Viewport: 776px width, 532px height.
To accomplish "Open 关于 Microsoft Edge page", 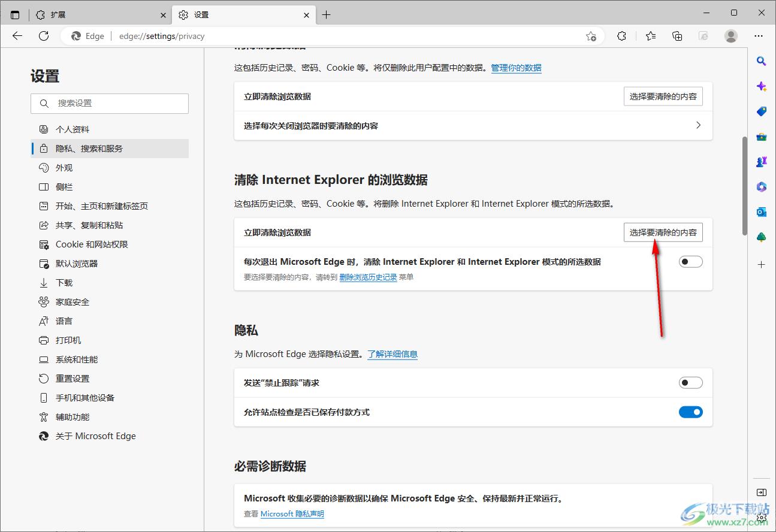I will 110,436.
